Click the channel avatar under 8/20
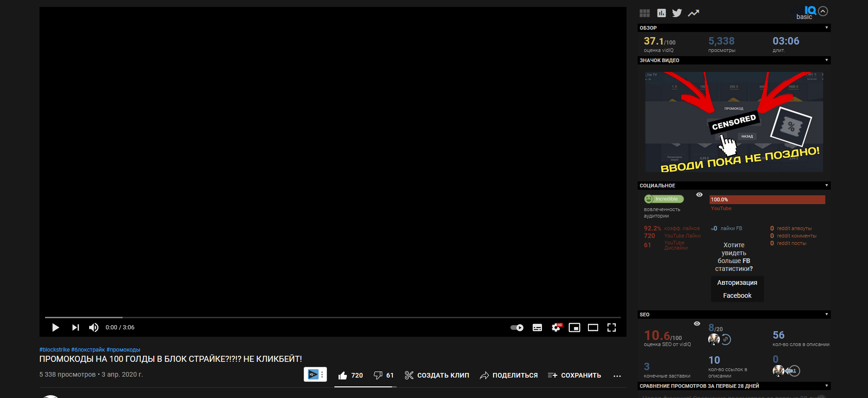Viewport: 868px width, 398px height. click(x=714, y=340)
